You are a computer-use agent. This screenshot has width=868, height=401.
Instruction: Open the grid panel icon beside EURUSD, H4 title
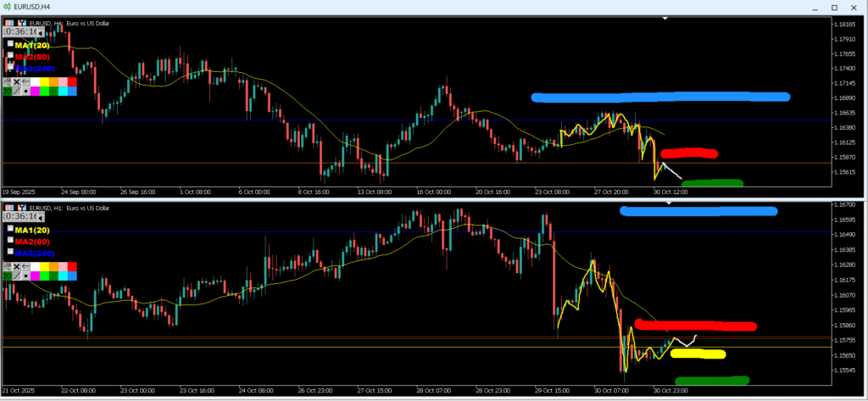coord(9,22)
